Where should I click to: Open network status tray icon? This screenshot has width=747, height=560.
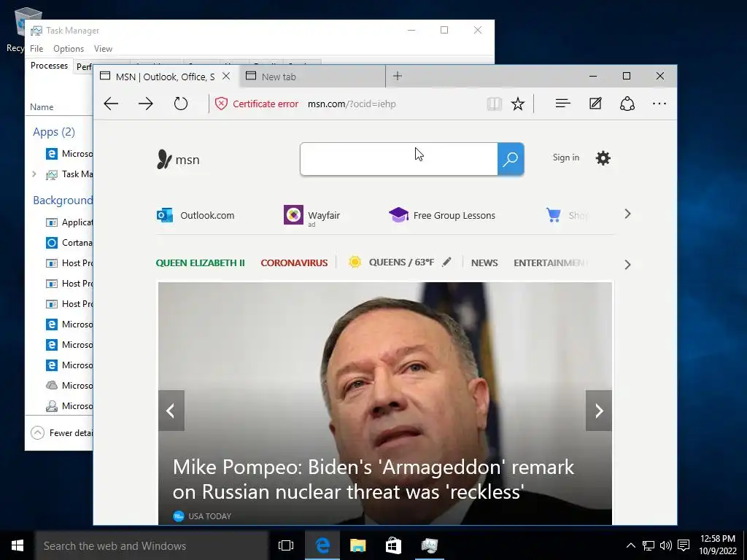pyautogui.click(x=648, y=545)
